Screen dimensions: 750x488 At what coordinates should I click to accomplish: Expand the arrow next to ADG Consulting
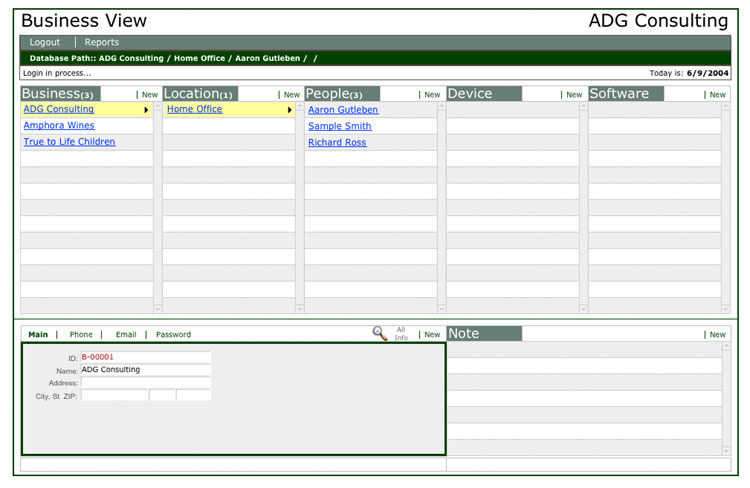click(x=146, y=110)
